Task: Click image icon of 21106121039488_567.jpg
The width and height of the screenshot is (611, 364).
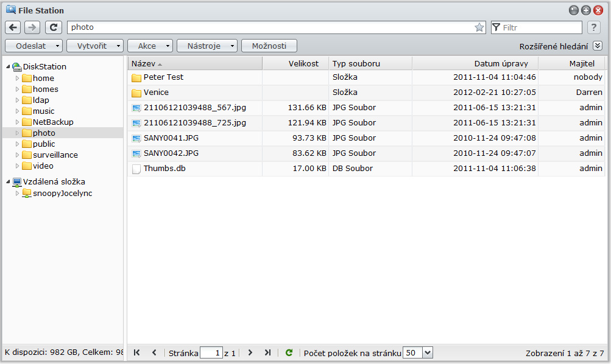Action: point(136,108)
